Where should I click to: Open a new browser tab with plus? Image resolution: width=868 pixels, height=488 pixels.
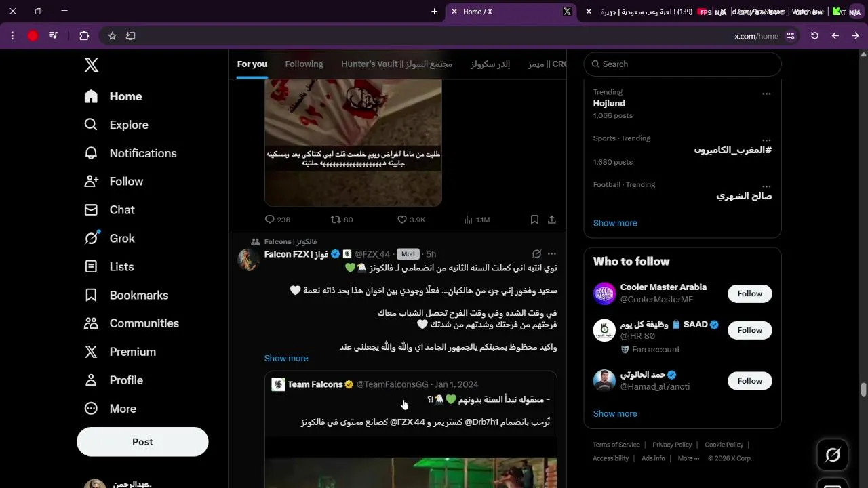(435, 12)
